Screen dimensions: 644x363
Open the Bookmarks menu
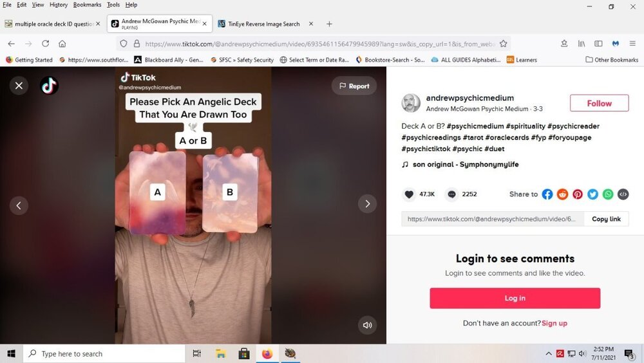point(87,5)
